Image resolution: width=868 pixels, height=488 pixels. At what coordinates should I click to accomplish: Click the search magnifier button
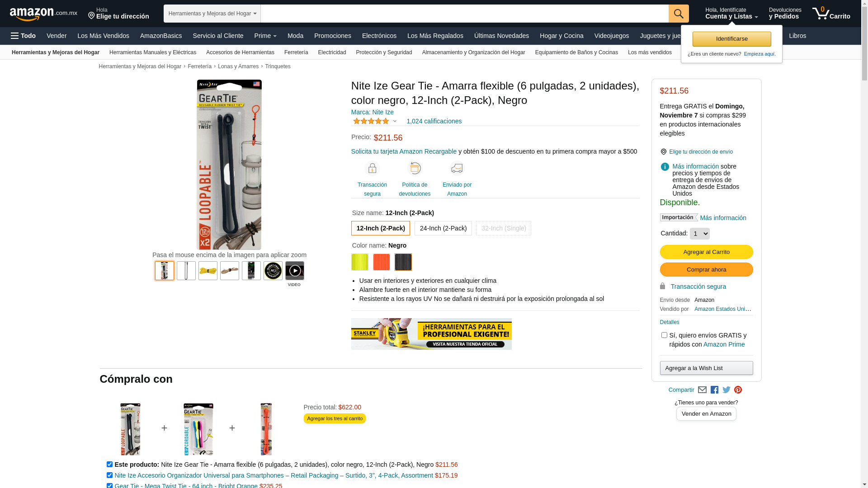coord(678,14)
